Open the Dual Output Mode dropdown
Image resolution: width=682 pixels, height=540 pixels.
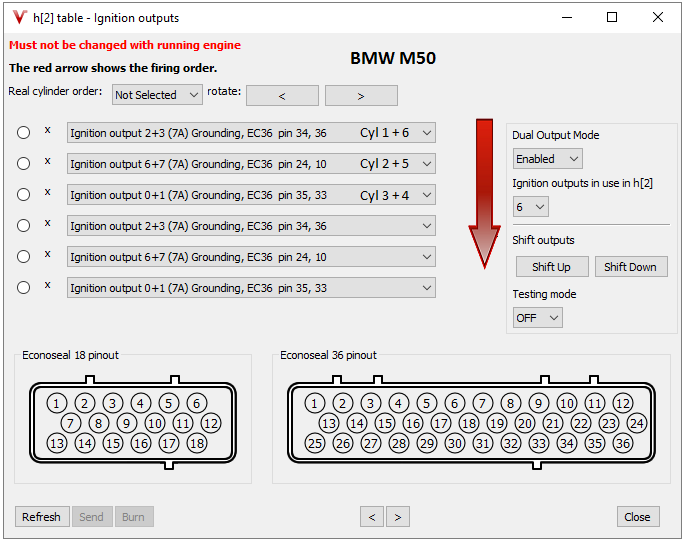(x=547, y=159)
